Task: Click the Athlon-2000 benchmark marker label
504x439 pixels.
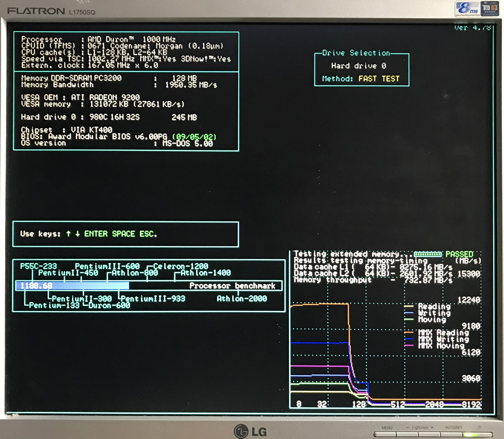Action: tap(242, 299)
